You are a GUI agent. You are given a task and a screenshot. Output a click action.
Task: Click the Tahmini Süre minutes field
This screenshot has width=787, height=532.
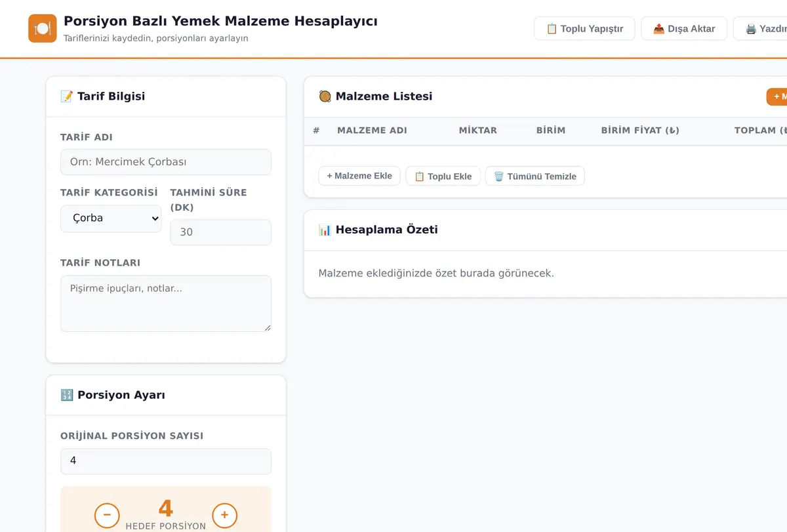coord(221,232)
